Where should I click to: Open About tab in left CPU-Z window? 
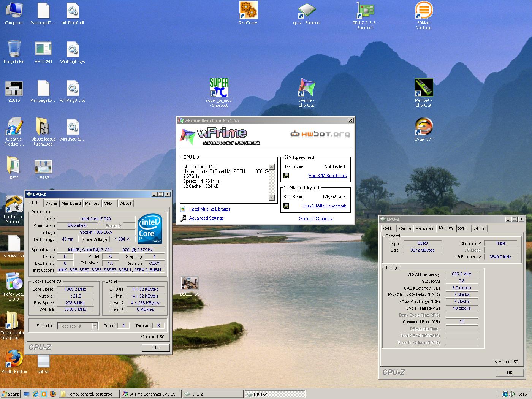coord(126,203)
